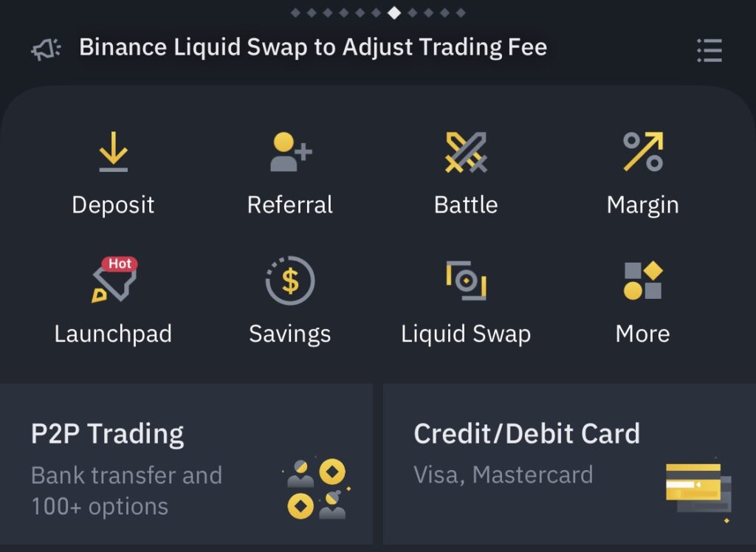Open the Margin percent arrow icon
Screen dimensions: 756x552
point(643,151)
